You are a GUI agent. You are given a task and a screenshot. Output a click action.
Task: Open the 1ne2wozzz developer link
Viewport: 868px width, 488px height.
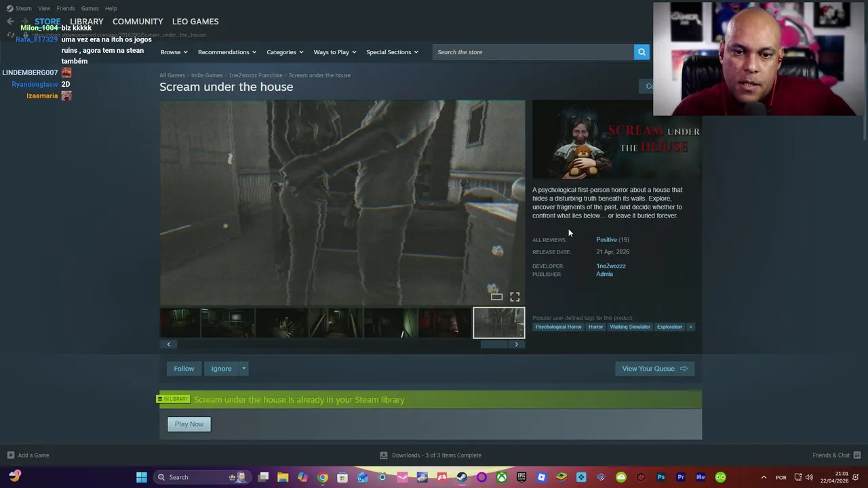(611, 266)
